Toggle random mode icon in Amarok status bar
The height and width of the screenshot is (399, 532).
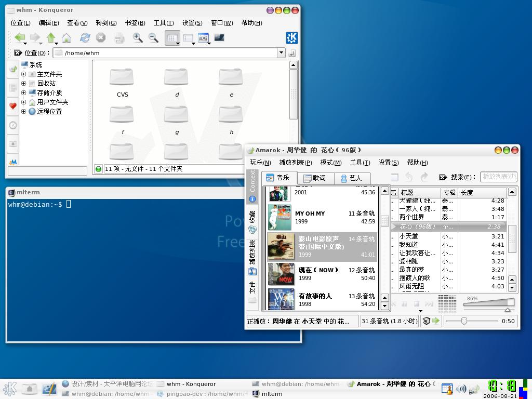427,321
